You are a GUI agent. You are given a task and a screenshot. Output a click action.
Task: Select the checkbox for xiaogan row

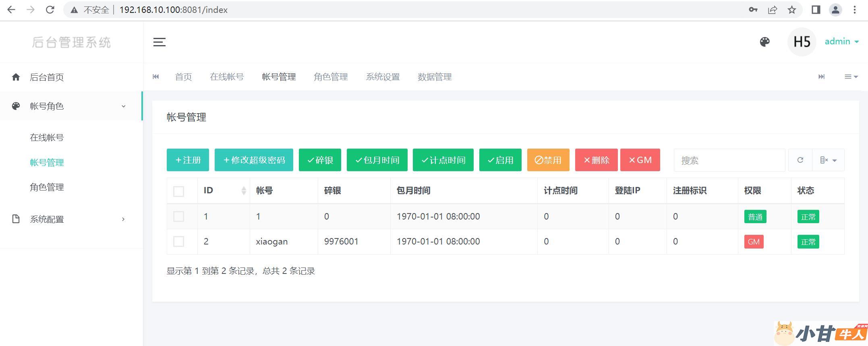pos(178,242)
